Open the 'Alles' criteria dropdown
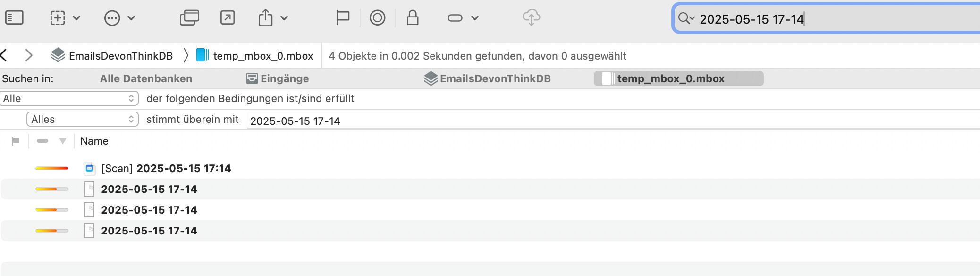 point(83,119)
